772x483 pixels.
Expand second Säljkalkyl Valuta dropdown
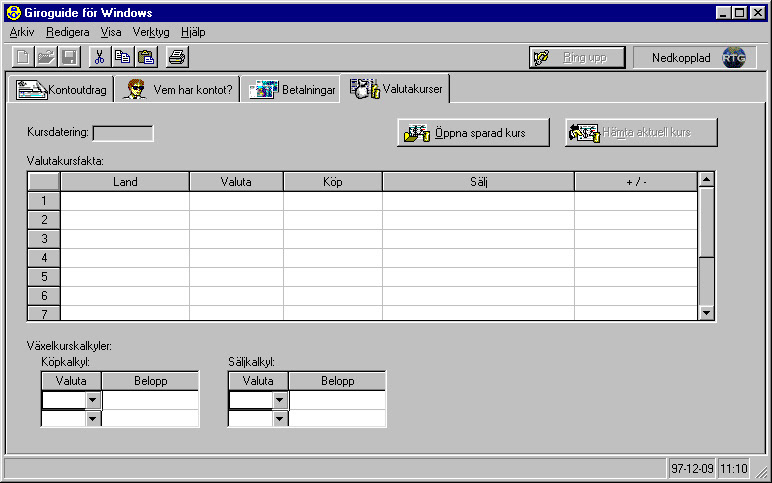280,419
